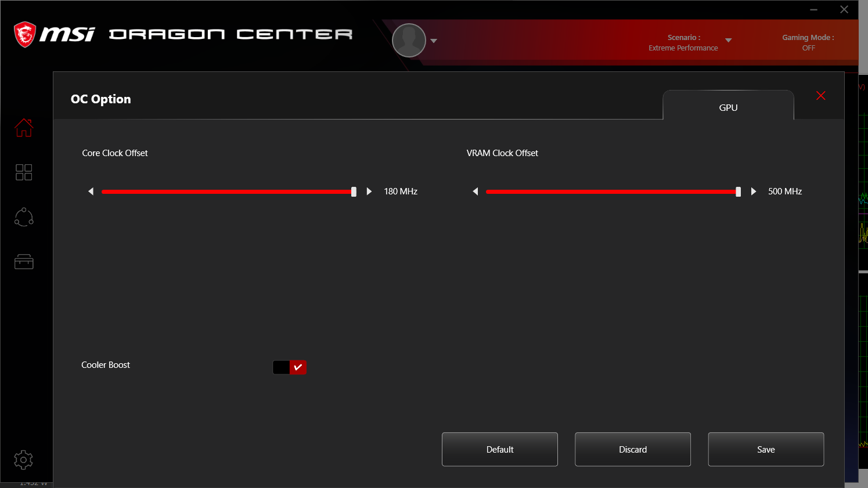Click the Core Clock Offset label

click(x=115, y=153)
